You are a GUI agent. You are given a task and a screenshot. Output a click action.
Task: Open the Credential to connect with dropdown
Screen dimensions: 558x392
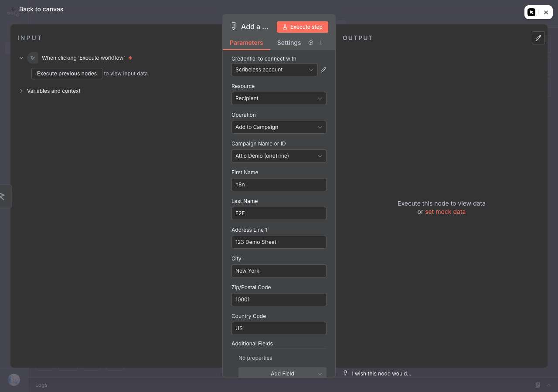(x=275, y=70)
